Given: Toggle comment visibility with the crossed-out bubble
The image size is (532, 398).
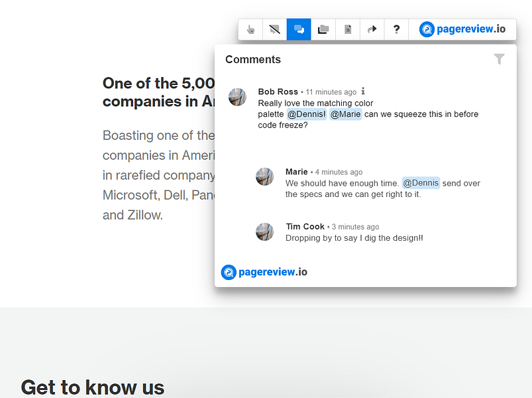Looking at the screenshot, I should [x=274, y=29].
